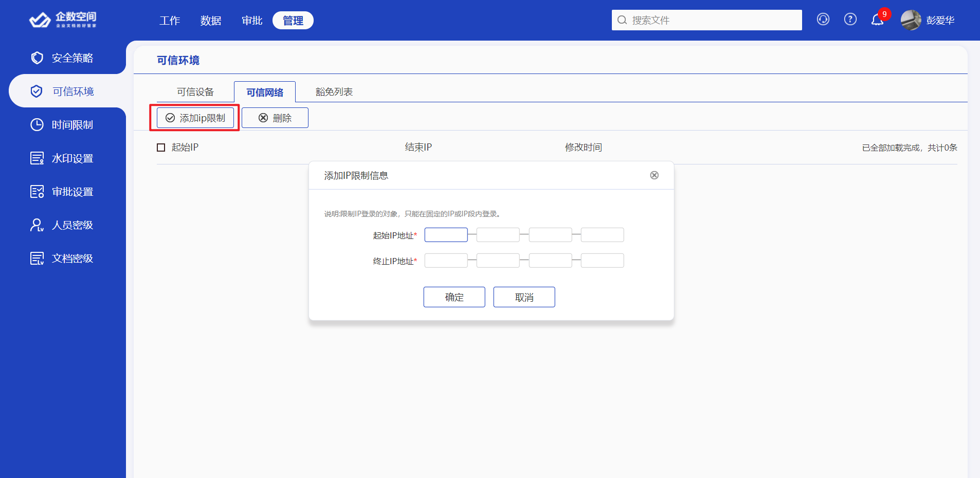Viewport: 980px width, 478px height.
Task: Click the 已全部加载完成 status text
Action: tap(910, 148)
